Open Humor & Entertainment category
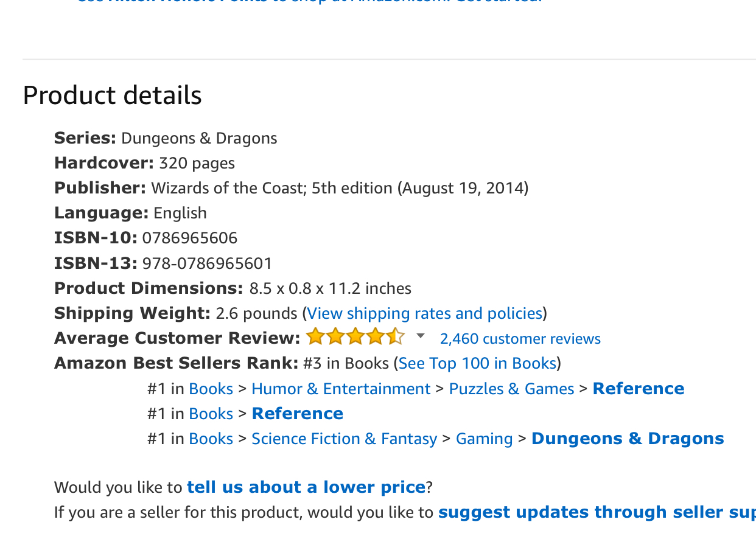Image resolution: width=756 pixels, height=553 pixels. (x=341, y=389)
